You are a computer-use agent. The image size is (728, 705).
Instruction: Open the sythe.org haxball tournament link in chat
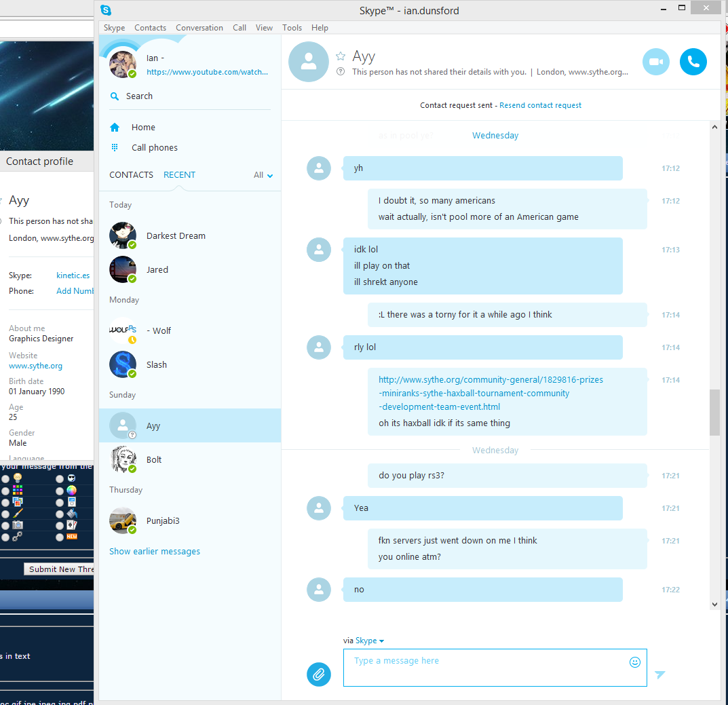(x=491, y=393)
